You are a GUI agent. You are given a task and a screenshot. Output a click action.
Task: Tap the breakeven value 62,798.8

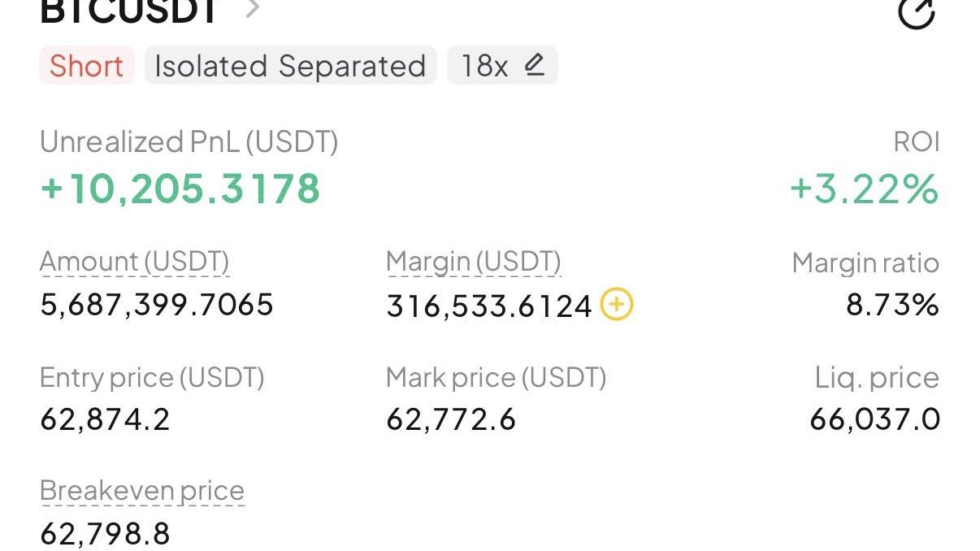[x=105, y=534]
